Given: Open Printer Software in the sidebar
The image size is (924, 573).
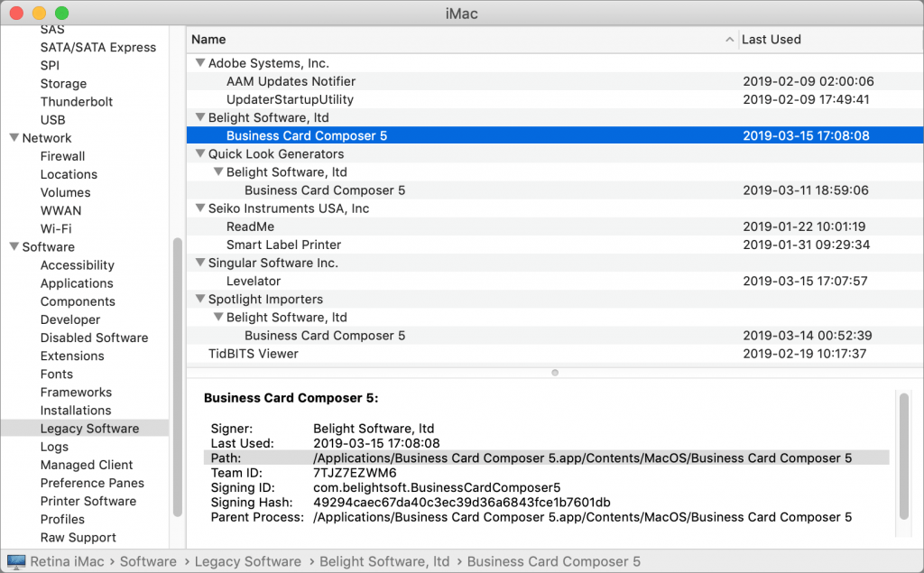Looking at the screenshot, I should 88,501.
